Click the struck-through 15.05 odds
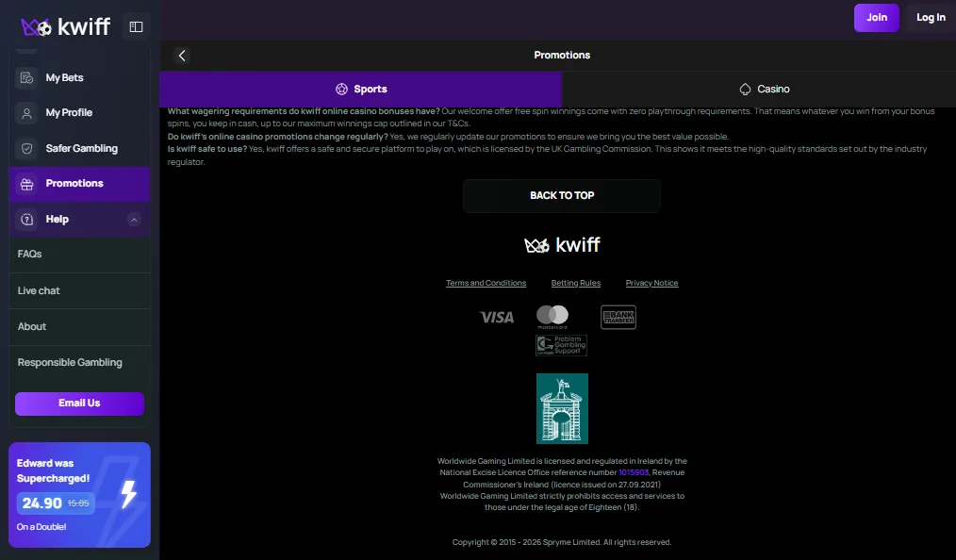The height and width of the screenshot is (560, 956). click(x=78, y=503)
